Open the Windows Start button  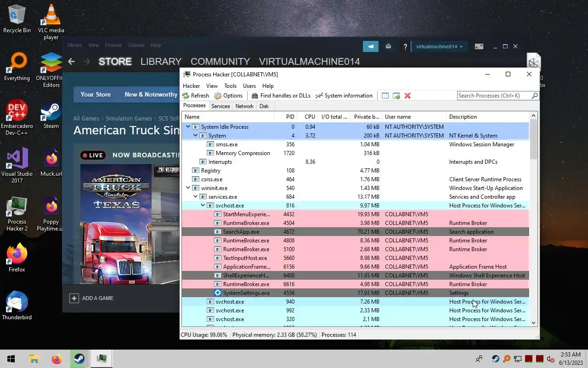tap(11, 359)
